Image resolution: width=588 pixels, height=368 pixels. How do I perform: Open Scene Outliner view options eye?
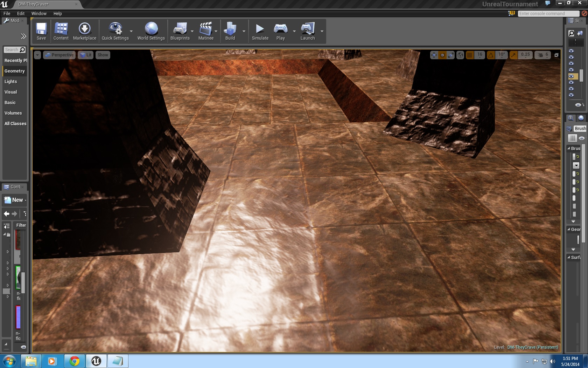click(578, 105)
